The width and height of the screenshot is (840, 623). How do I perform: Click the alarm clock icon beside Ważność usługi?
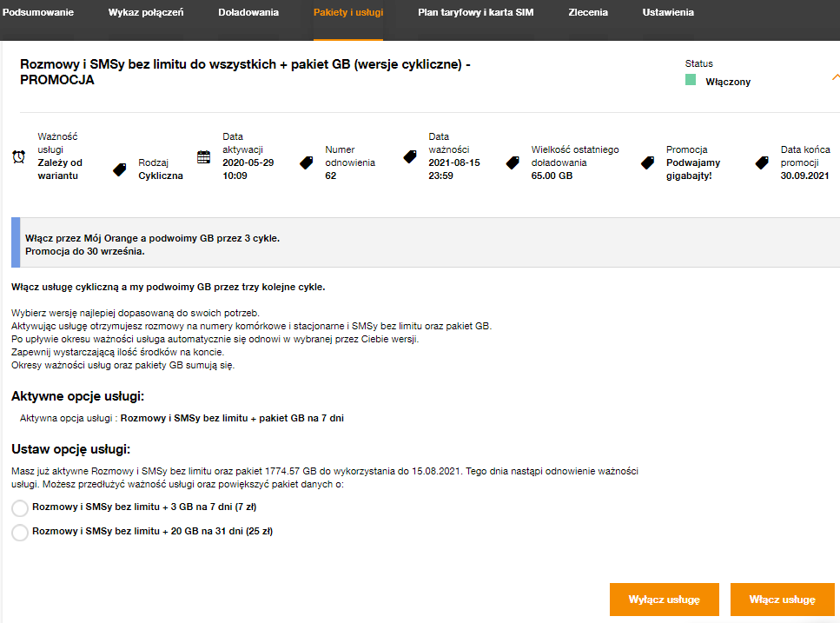[x=19, y=157]
